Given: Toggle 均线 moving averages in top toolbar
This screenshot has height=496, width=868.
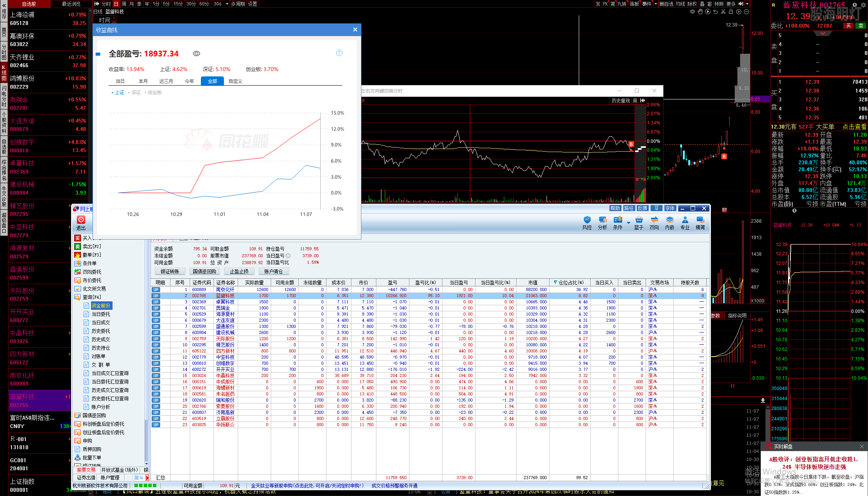Looking at the screenshot, I should click(681, 4).
